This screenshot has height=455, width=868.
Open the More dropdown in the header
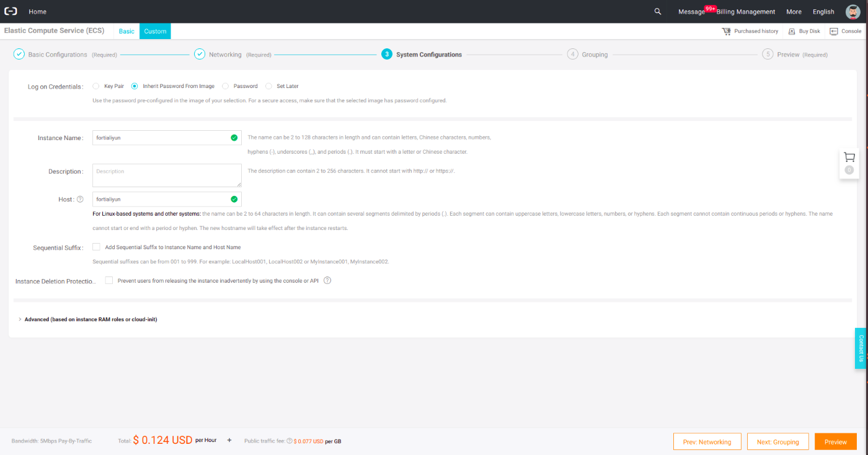[794, 11]
